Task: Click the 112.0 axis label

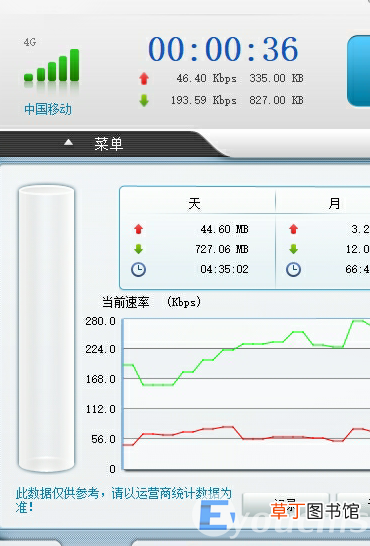Action: pos(101,409)
